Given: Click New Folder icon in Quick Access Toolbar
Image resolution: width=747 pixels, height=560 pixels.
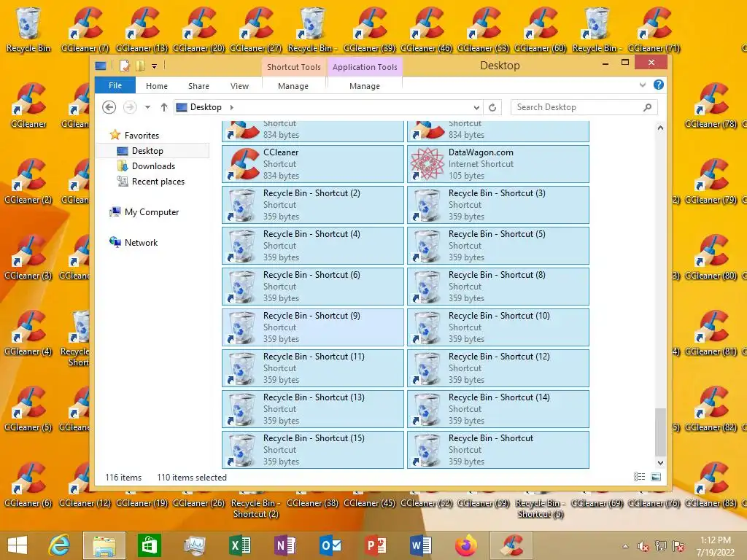Looking at the screenshot, I should click(140, 66).
